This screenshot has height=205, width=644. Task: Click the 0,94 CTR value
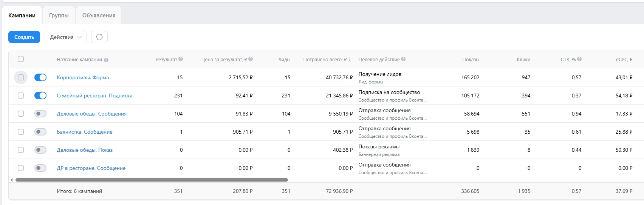(577, 114)
